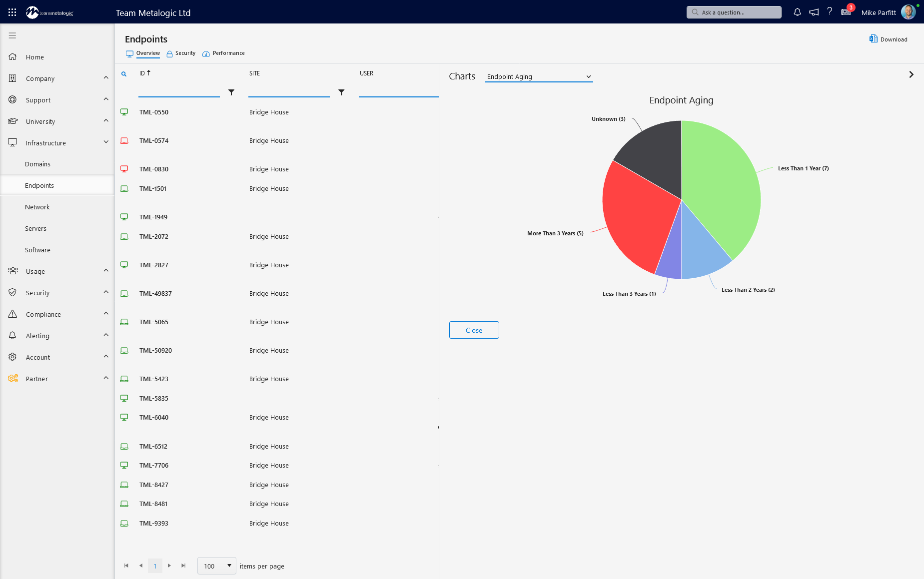Go to the previous page
The image size is (924, 579).
pyautogui.click(x=141, y=566)
